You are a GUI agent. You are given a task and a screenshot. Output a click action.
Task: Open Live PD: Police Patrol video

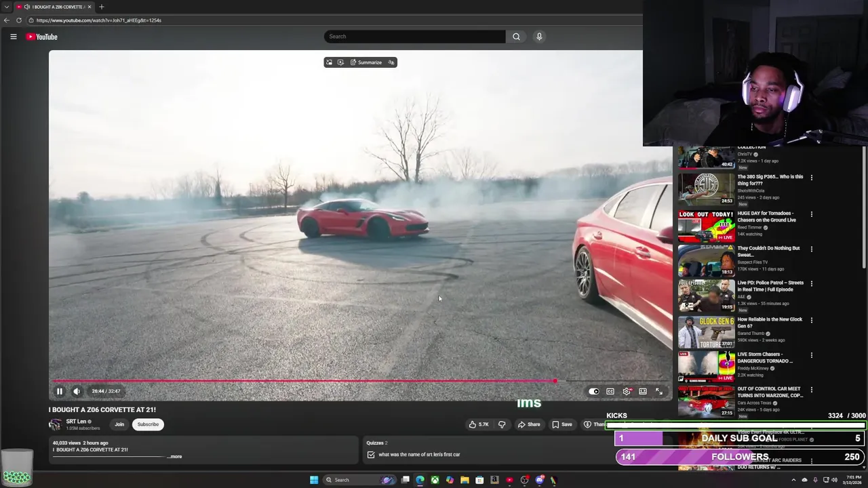[x=706, y=295]
